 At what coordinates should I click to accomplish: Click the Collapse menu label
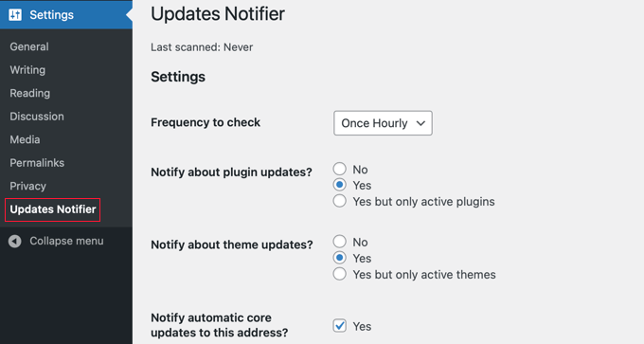[66, 241]
